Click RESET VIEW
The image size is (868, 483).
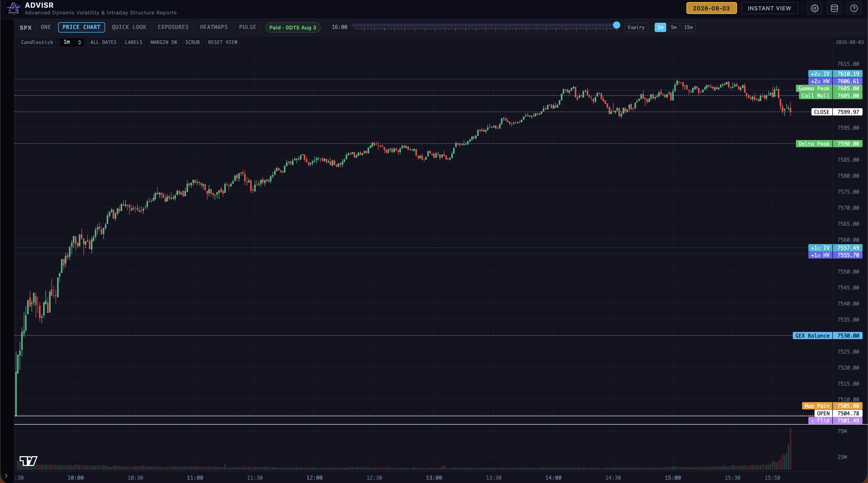pyautogui.click(x=223, y=42)
